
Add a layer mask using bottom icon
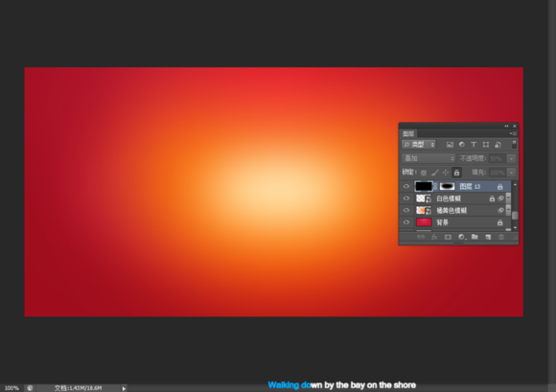(448, 237)
